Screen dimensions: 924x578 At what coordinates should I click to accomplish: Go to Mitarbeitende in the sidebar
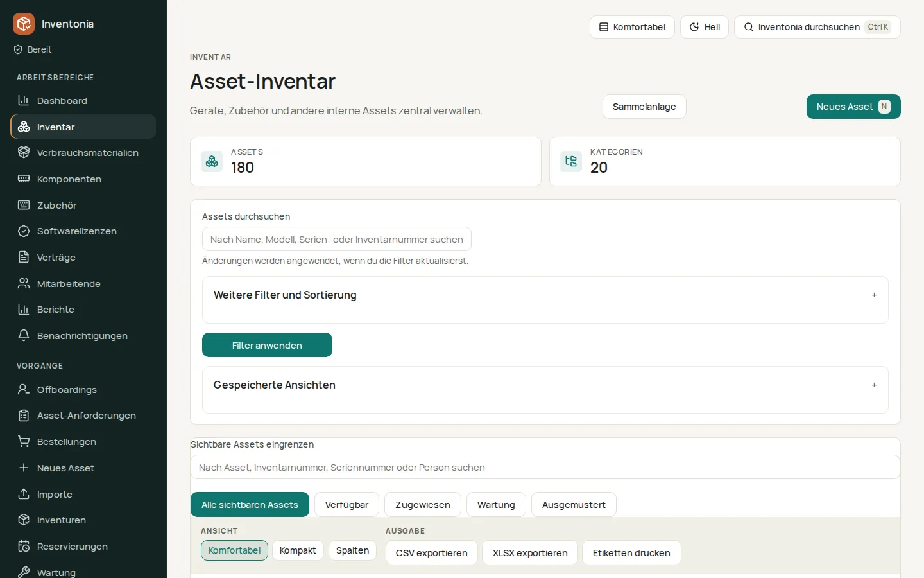83,283
